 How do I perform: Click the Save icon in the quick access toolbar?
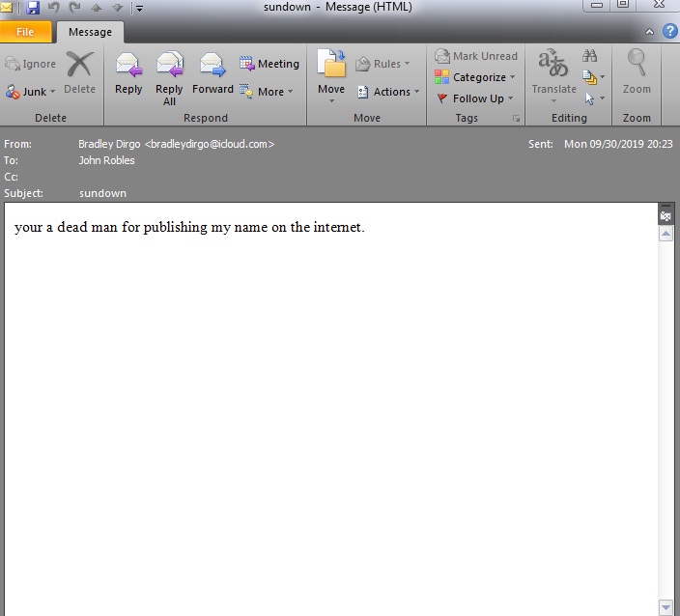tap(33, 8)
